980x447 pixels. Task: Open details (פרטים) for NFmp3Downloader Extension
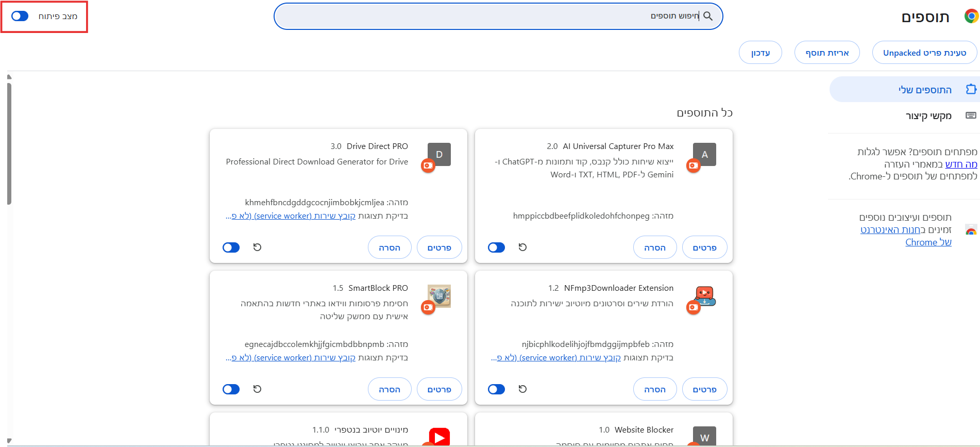coord(704,389)
